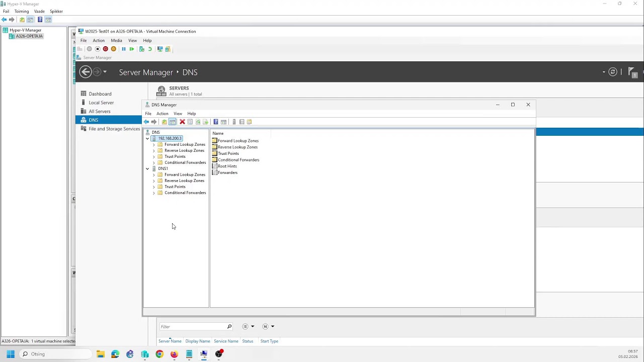
Task: Pause the virtual machine
Action: pyautogui.click(x=124, y=49)
